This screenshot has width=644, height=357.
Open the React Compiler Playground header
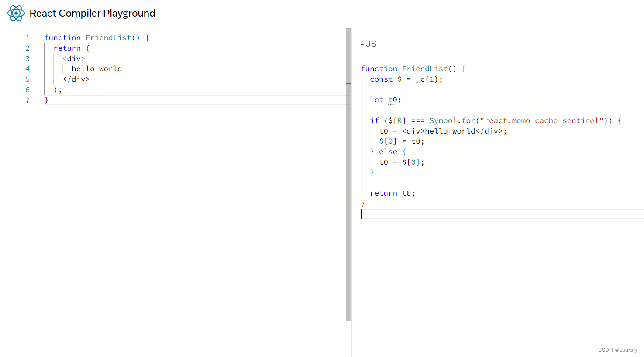click(x=92, y=13)
